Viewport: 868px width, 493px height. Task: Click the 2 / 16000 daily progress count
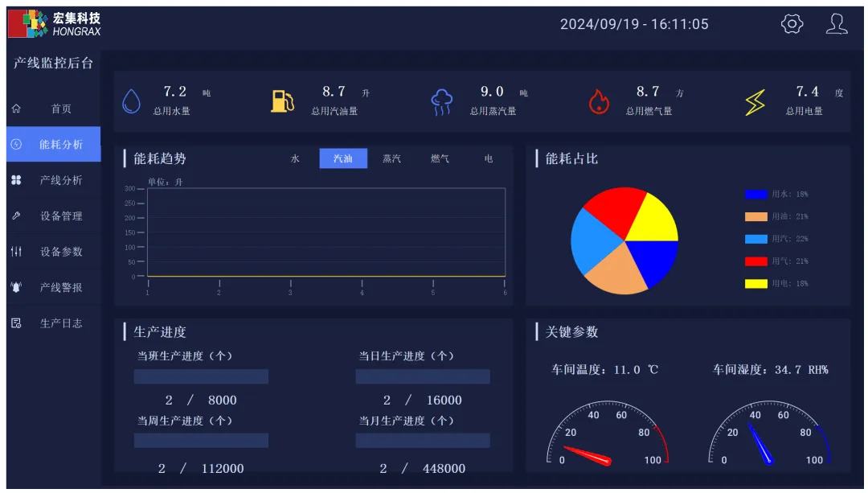pyautogui.click(x=423, y=400)
